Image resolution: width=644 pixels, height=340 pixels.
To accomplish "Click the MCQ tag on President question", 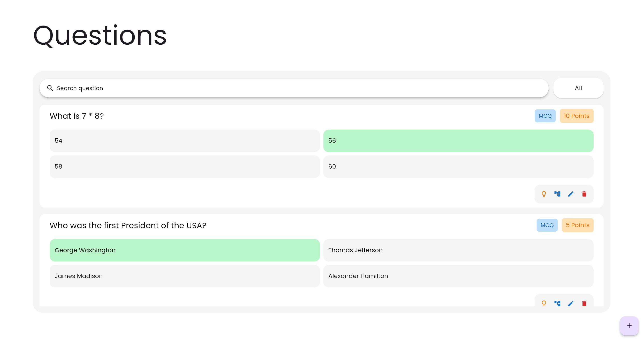I will tap(547, 225).
